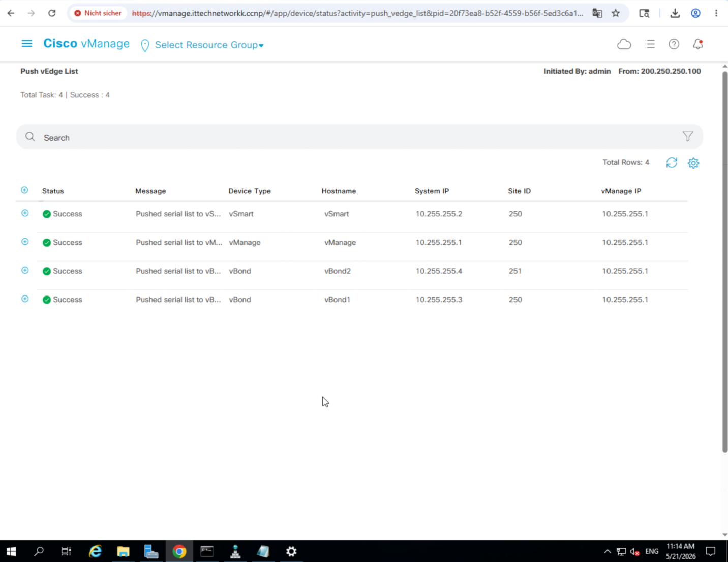The image size is (728, 562).
Task: Bookmark this page with the star icon
Action: 616,13
